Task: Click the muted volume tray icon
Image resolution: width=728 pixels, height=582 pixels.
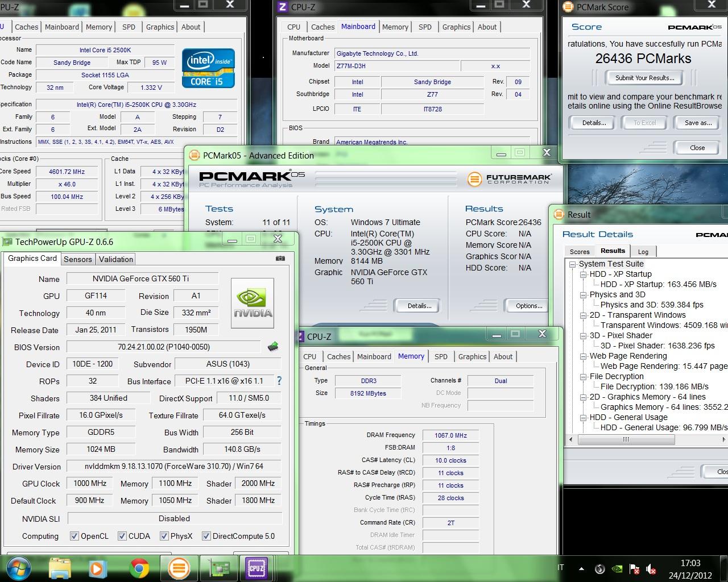Action: [x=652, y=568]
